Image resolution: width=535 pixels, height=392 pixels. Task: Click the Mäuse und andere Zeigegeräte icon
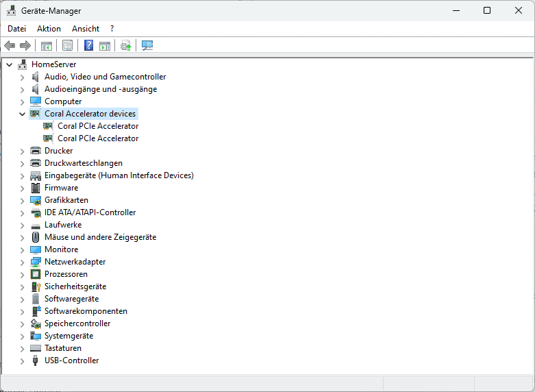click(36, 237)
